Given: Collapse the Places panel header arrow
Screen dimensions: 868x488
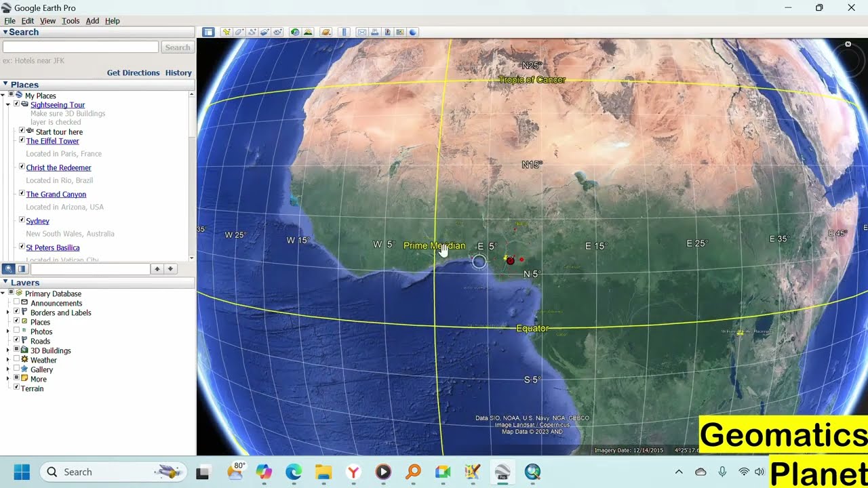Looking at the screenshot, I should coord(5,84).
